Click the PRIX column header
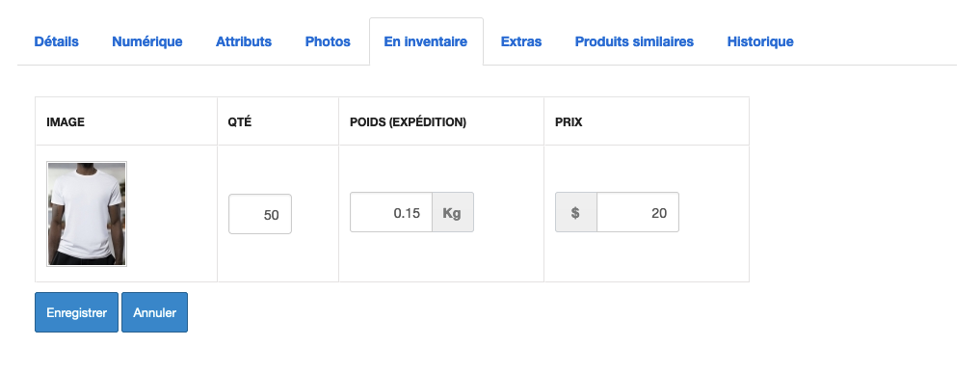 (x=569, y=122)
